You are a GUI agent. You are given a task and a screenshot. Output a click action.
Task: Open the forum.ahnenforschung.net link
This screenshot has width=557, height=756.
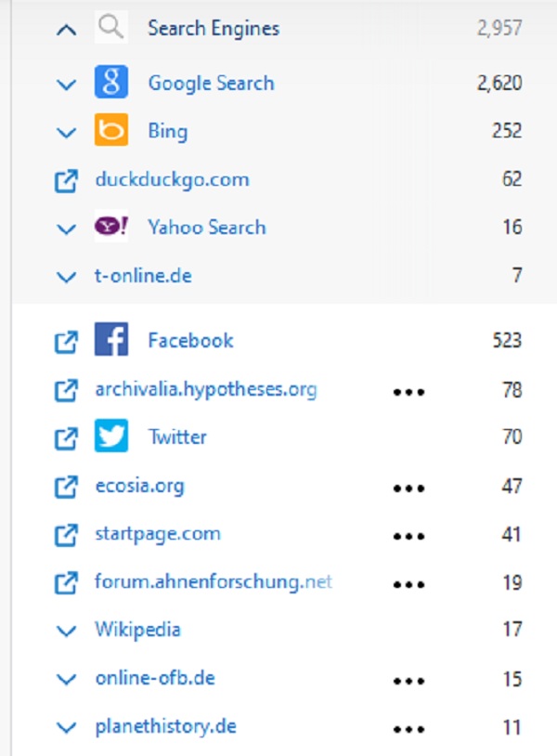(x=213, y=582)
